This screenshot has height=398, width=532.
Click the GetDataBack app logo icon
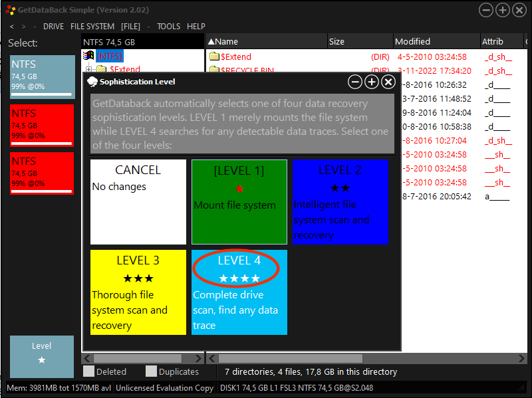11,10
